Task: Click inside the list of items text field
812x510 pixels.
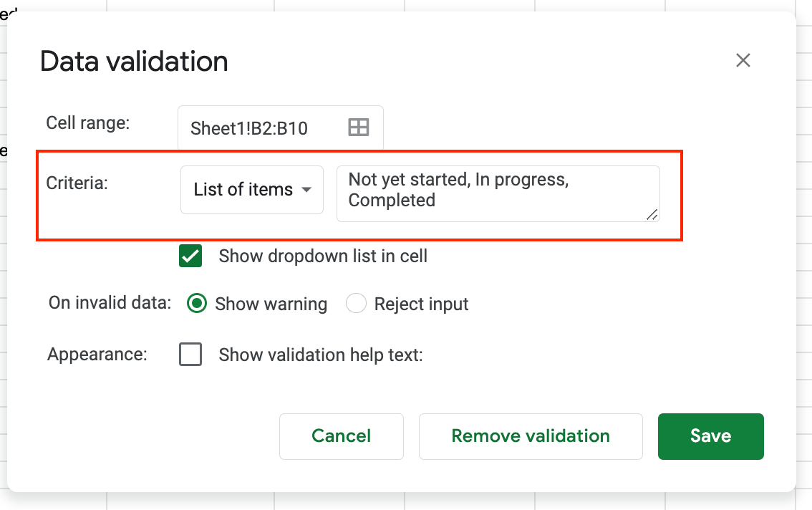Action: tap(498, 190)
